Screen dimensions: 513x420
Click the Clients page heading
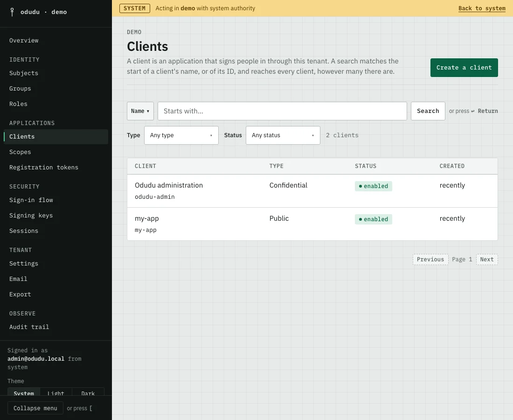147,47
